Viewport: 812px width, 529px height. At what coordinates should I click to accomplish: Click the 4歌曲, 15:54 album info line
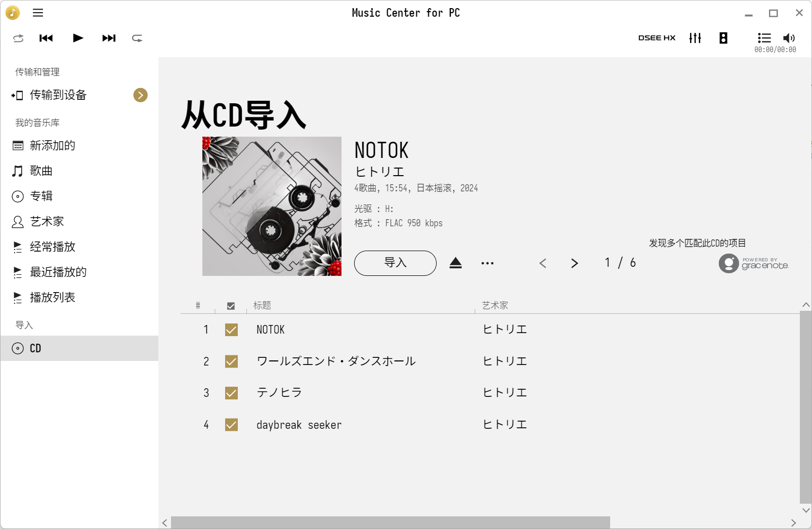(416, 188)
